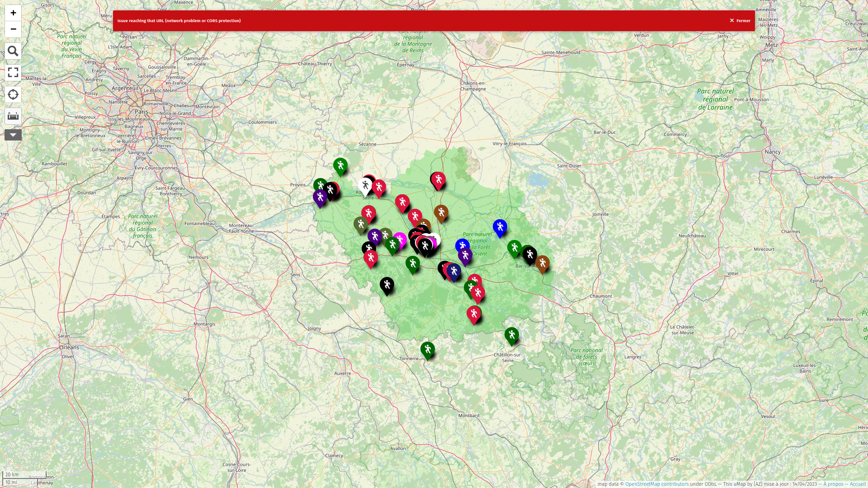Click the zoom in plus button
868x488 pixels.
13,13
